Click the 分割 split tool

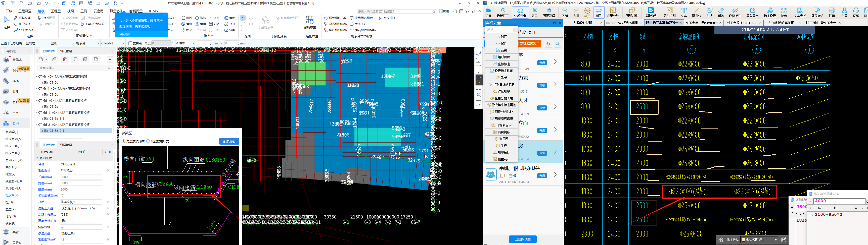[230, 30]
